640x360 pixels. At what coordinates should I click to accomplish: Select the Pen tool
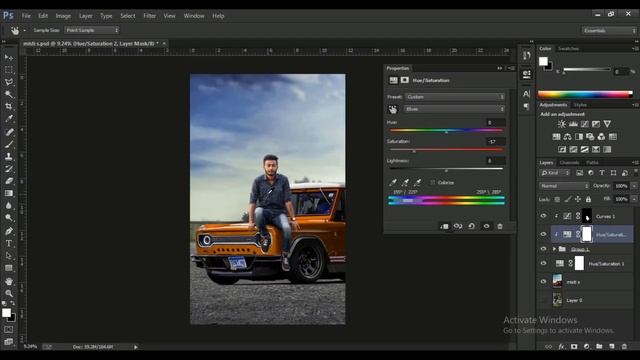[x=9, y=231]
